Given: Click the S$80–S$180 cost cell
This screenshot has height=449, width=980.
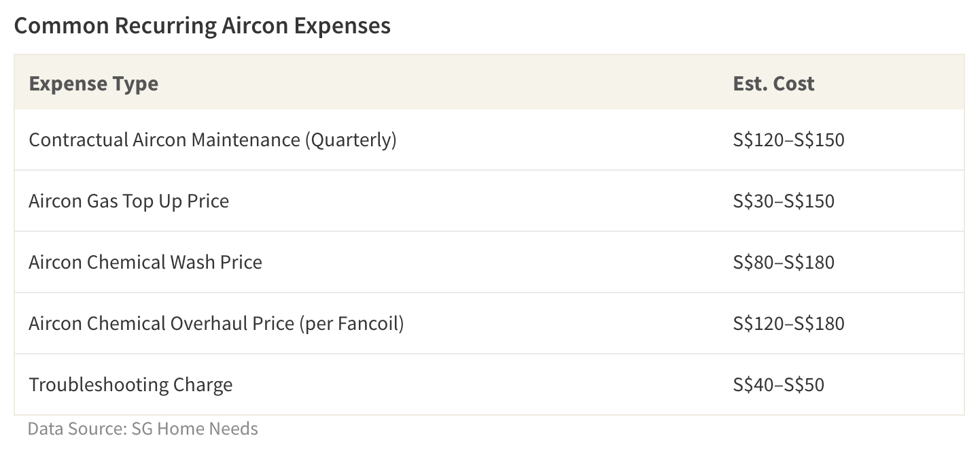Looking at the screenshot, I should pyautogui.click(x=784, y=262).
